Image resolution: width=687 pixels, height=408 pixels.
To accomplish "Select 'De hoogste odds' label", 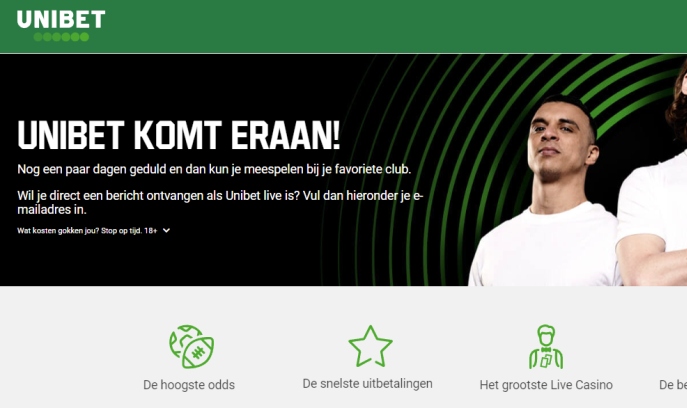I will click(x=189, y=385).
